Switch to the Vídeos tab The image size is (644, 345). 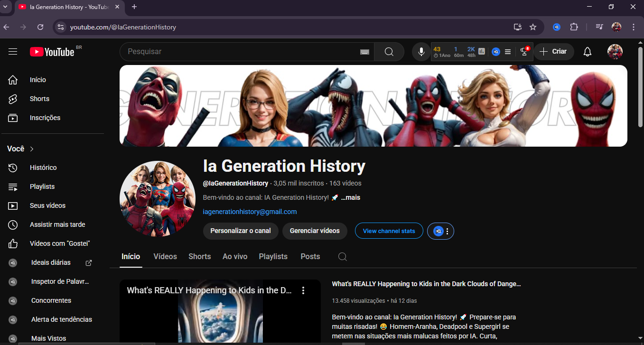pyautogui.click(x=165, y=257)
